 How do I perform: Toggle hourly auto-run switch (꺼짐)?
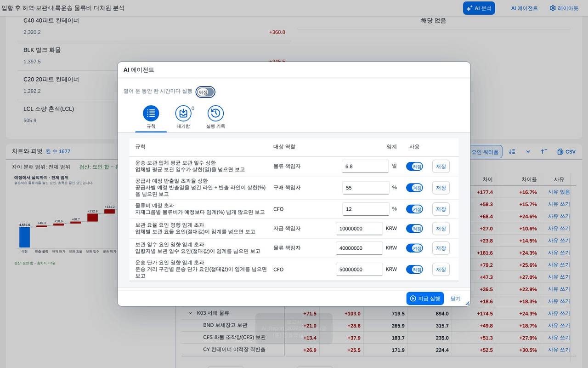(x=205, y=92)
